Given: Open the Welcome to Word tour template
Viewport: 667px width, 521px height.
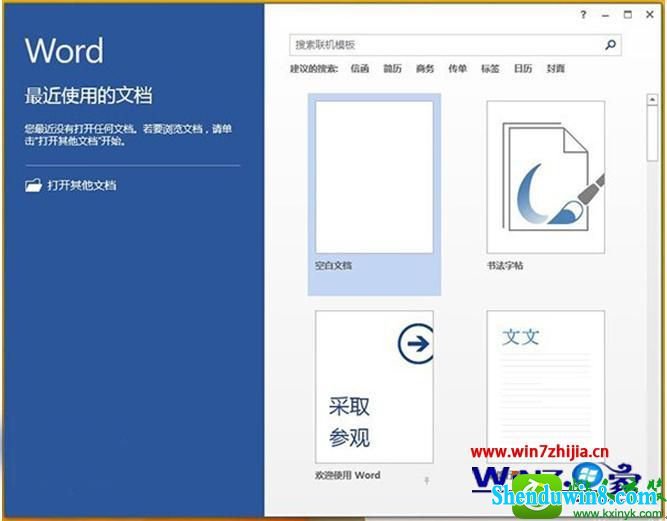Looking at the screenshot, I should point(374,387).
